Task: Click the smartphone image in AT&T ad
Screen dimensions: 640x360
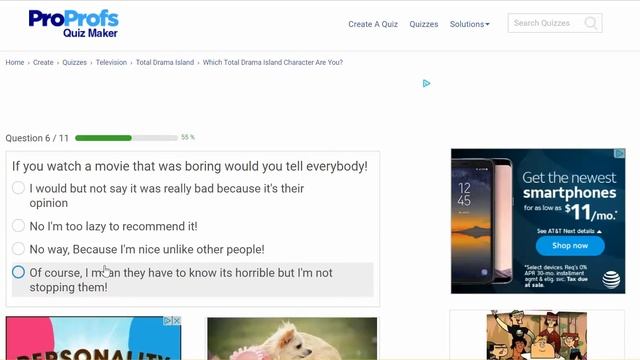Action: coord(482,221)
